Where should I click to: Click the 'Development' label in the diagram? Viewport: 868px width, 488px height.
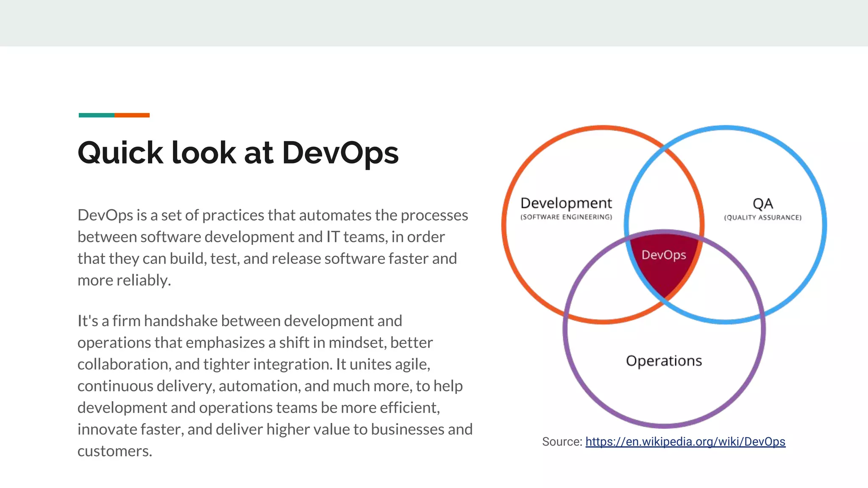(566, 203)
